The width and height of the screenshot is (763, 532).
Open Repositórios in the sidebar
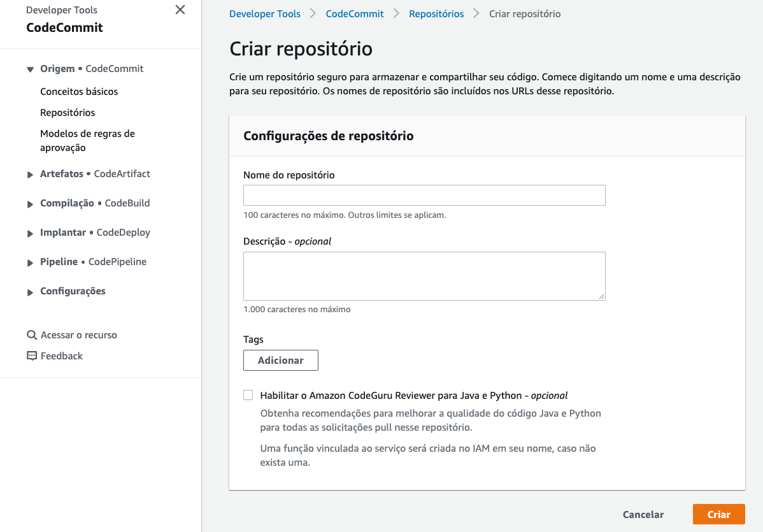pos(68,112)
